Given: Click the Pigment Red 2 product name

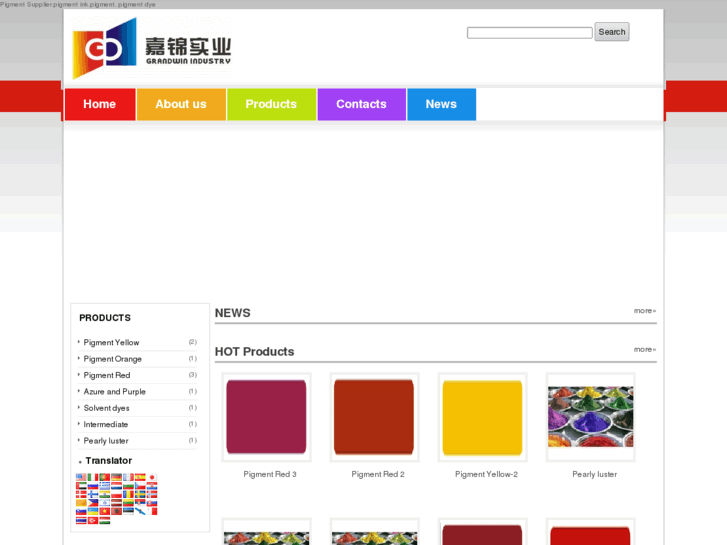Looking at the screenshot, I should [378, 474].
